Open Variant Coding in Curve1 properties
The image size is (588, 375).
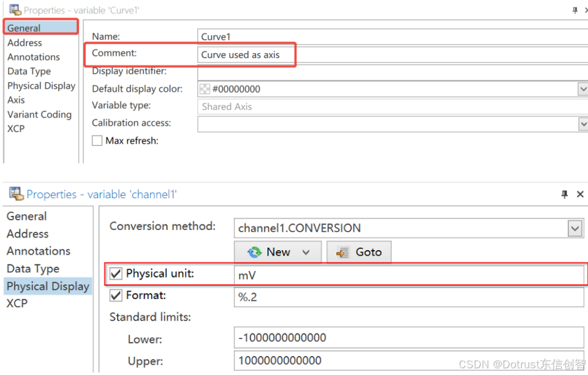click(x=39, y=114)
